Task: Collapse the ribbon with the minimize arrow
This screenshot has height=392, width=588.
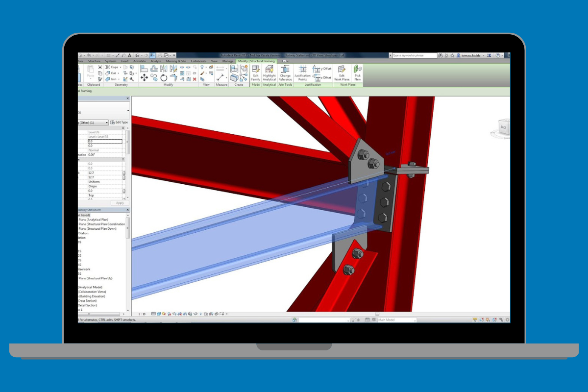Action: tap(284, 61)
